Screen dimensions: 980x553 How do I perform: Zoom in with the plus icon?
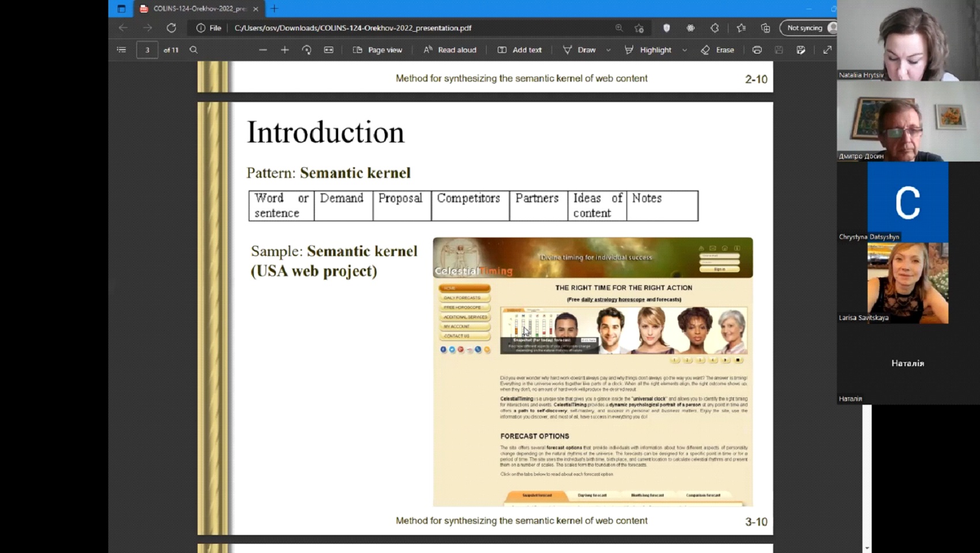[x=285, y=50]
